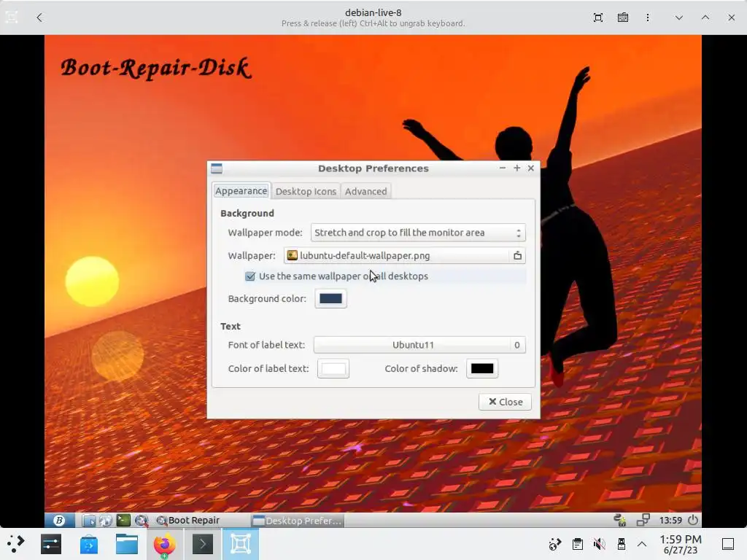747x560 pixels.
Task: Pick the Background color swatch
Action: coord(330,298)
